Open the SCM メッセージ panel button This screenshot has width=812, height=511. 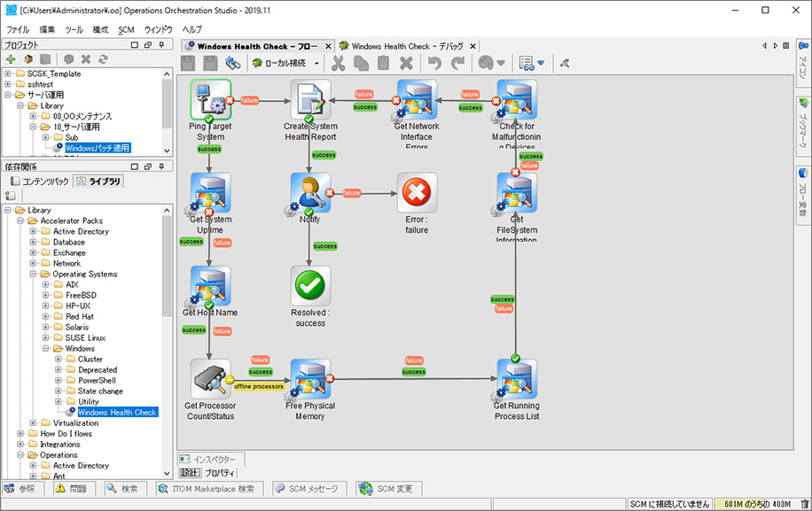click(306, 489)
